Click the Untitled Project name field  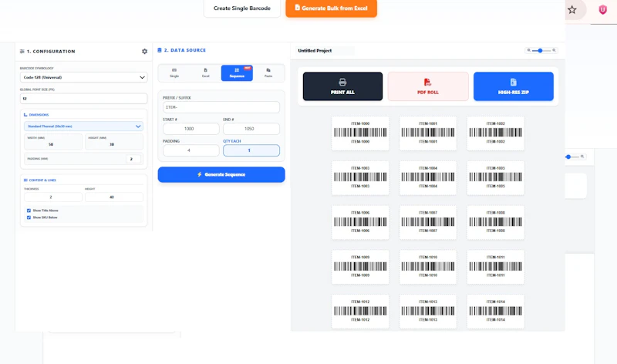325,51
